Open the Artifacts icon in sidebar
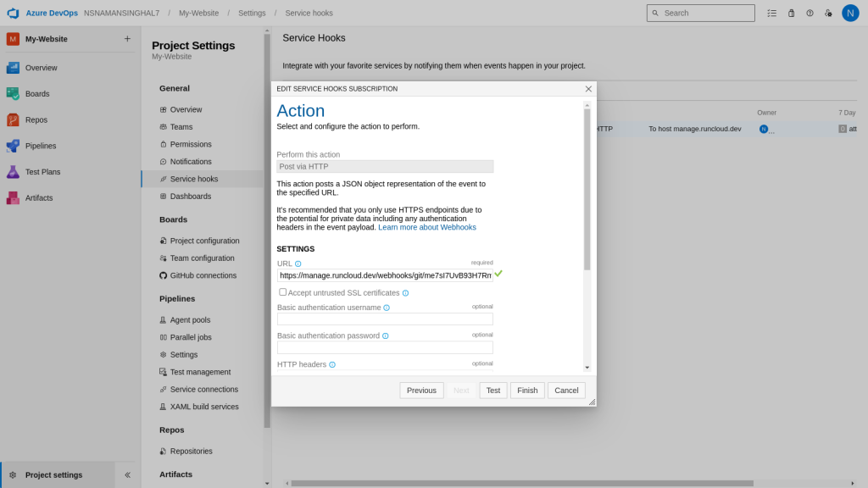 [x=13, y=197]
